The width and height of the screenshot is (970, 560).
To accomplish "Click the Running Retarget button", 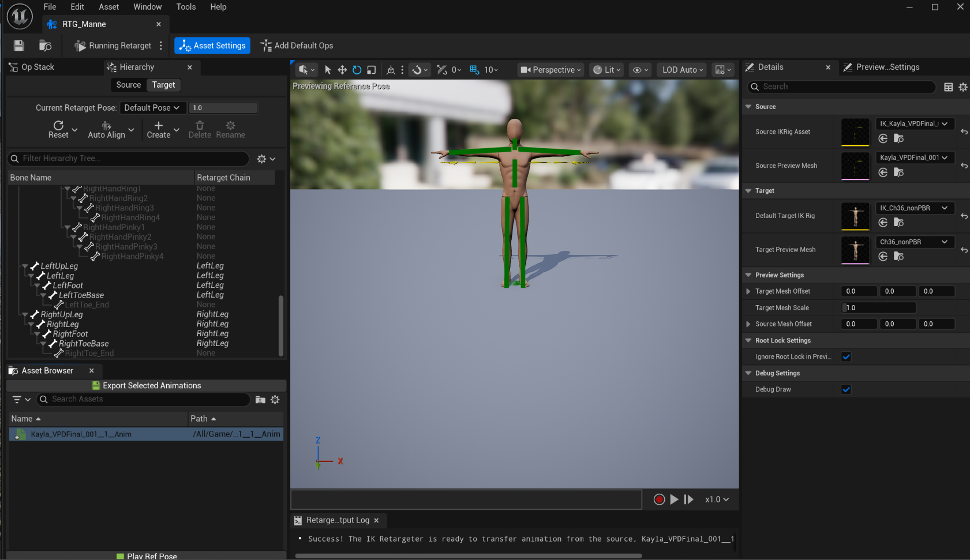I will point(115,45).
